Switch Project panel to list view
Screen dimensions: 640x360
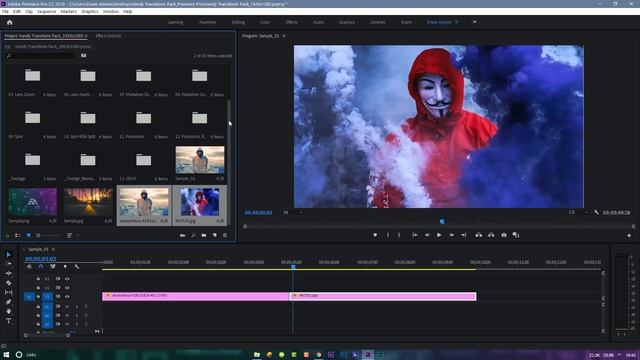click(18, 236)
